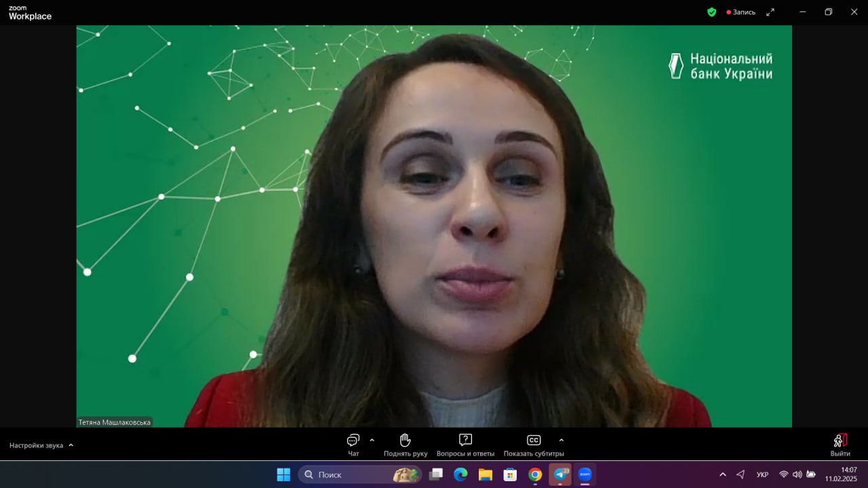The width and height of the screenshot is (868, 488).
Task: Click participant name label Тетяна Машлаковська
Action: [x=115, y=422]
